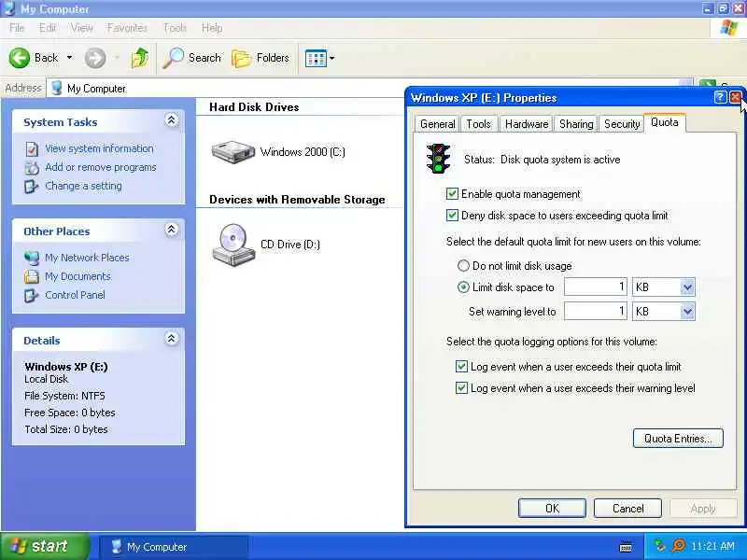Switch to the Security tab
The image size is (747, 560).
point(622,124)
